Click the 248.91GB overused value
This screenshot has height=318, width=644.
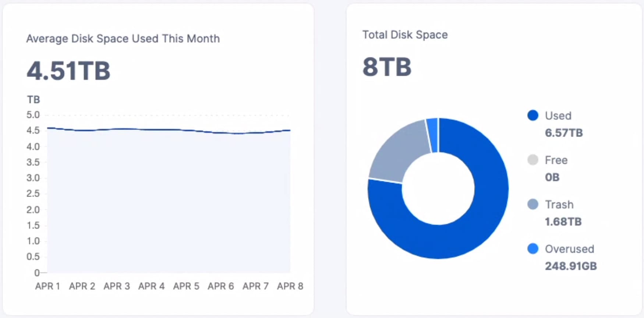point(571,266)
